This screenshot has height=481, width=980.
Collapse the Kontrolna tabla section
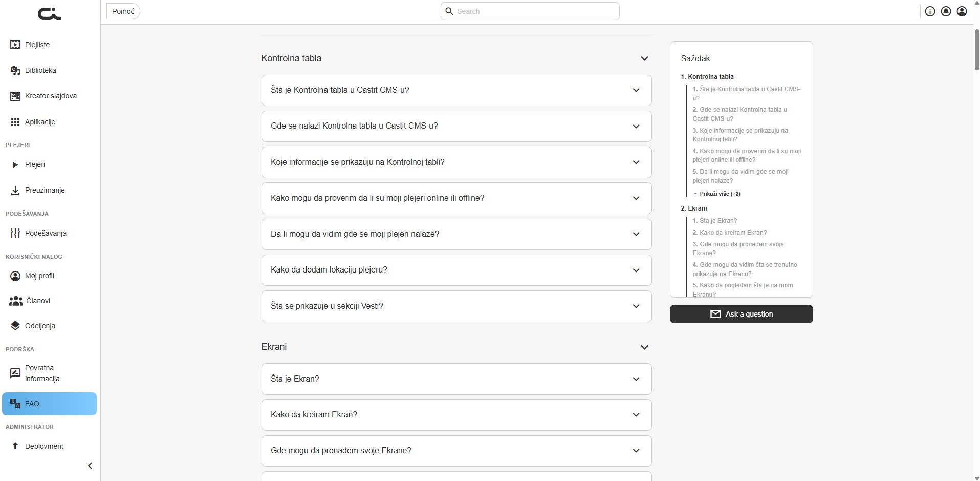click(x=644, y=59)
